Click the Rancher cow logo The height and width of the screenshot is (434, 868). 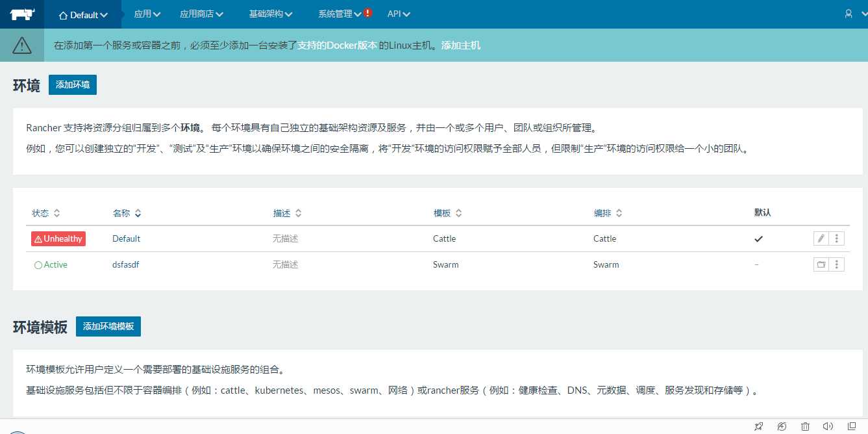pos(22,14)
